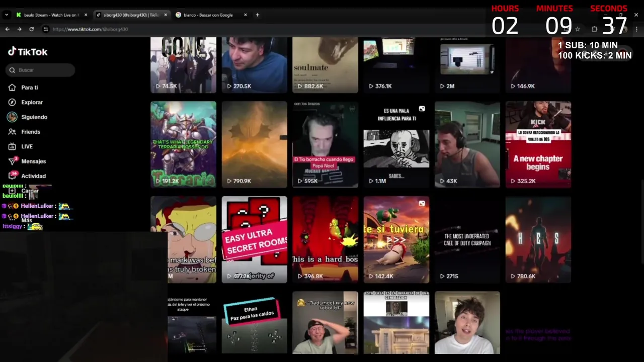Image resolution: width=644 pixels, height=362 pixels.
Task: Open the casa infancia generación video
Action: coord(396,323)
